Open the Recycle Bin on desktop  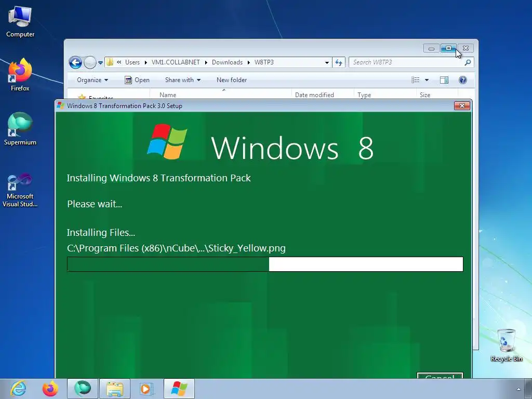[506, 345]
